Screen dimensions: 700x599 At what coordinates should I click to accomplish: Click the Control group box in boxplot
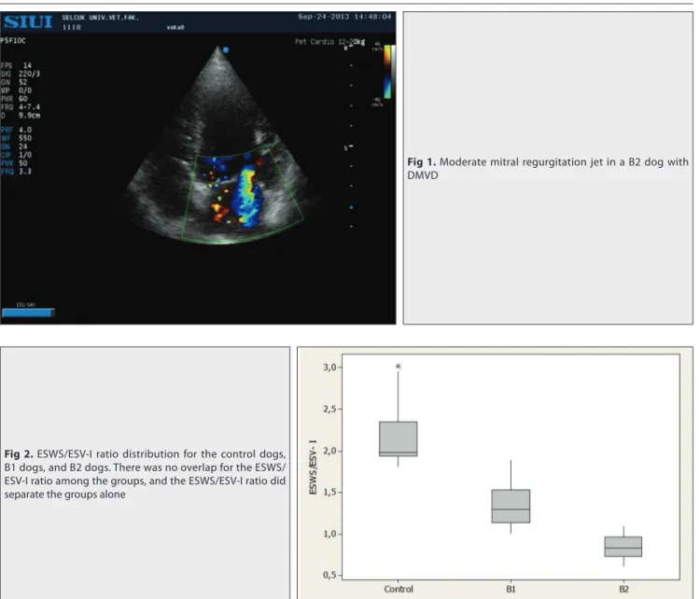399,439
